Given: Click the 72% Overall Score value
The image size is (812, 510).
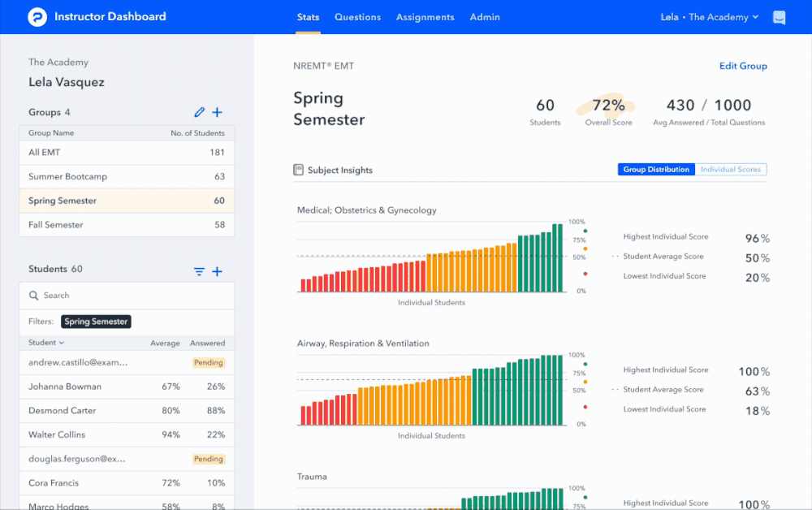Looking at the screenshot, I should (608, 105).
